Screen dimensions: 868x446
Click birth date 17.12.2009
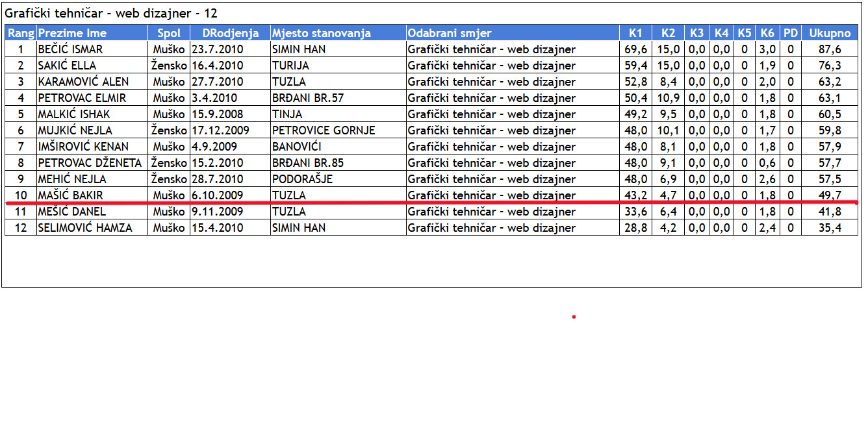coord(220,130)
